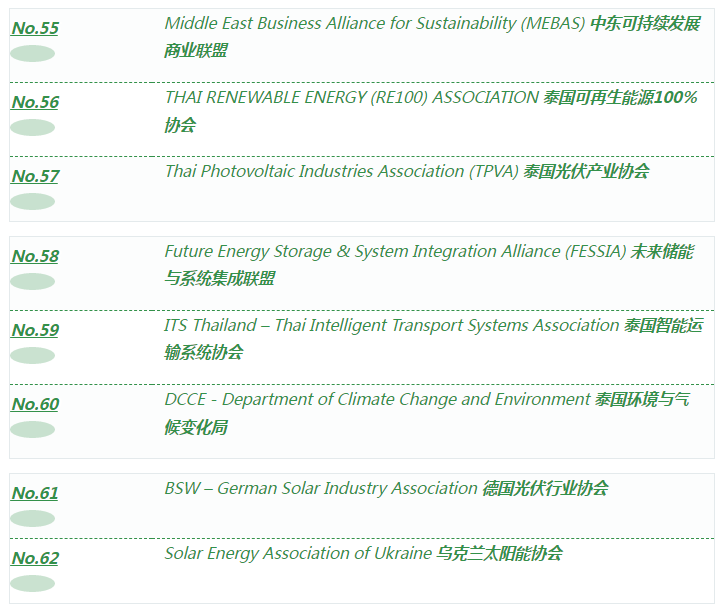Click the DCCE Department of Climate Change entry
The height and width of the screenshot is (615, 723).
(378, 400)
